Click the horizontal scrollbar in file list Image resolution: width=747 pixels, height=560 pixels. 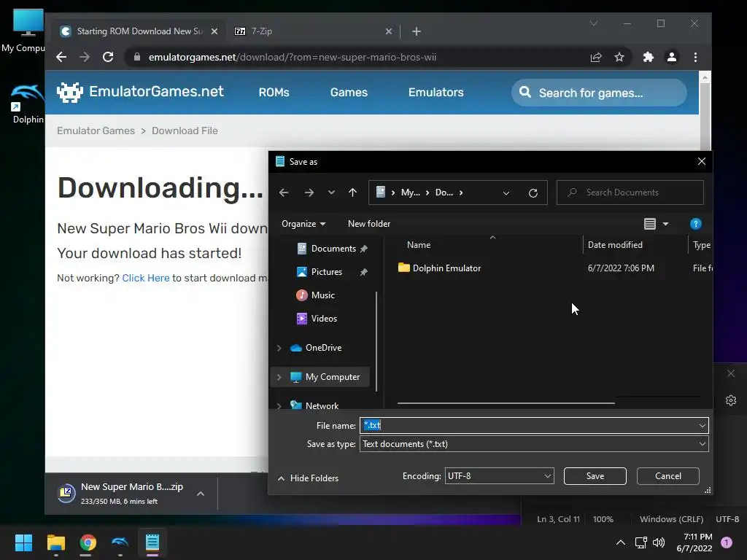point(506,402)
